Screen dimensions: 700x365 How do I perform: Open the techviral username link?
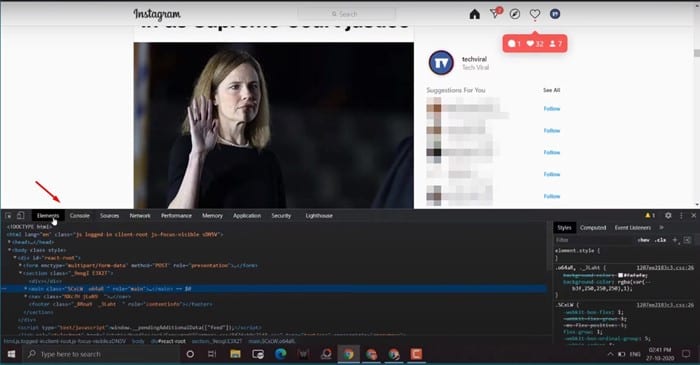(x=474, y=59)
